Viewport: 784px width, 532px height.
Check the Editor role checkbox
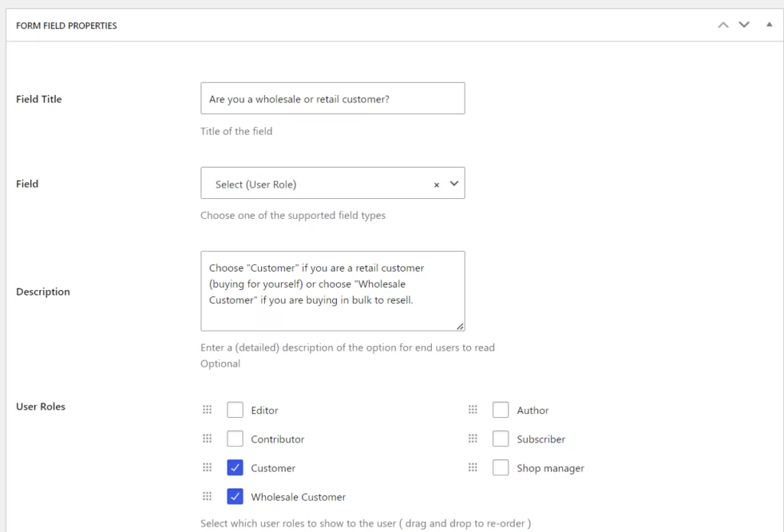point(235,410)
